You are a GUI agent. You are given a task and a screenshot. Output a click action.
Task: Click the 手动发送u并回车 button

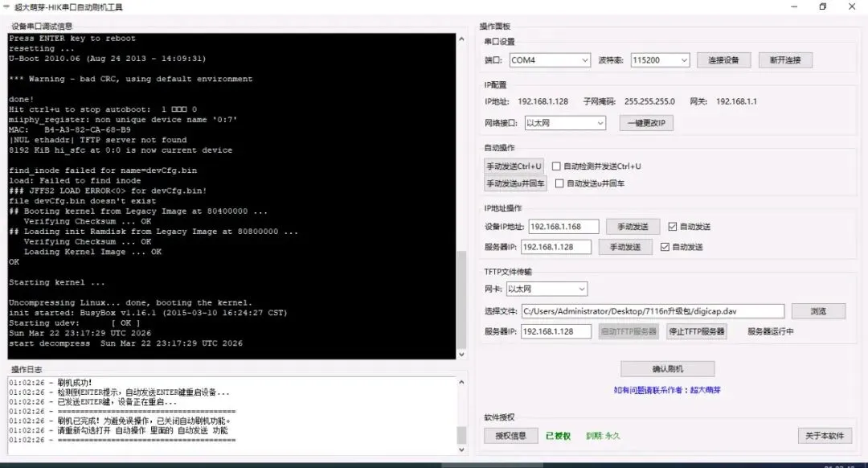515,183
